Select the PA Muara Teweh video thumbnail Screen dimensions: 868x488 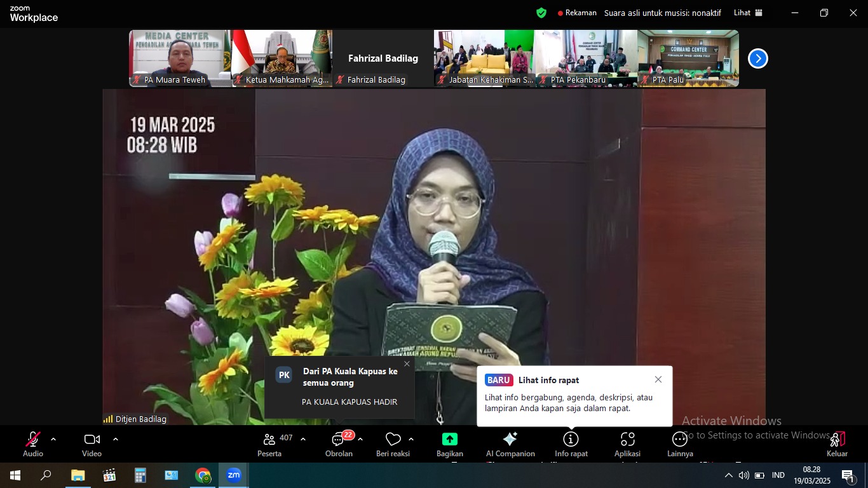180,58
